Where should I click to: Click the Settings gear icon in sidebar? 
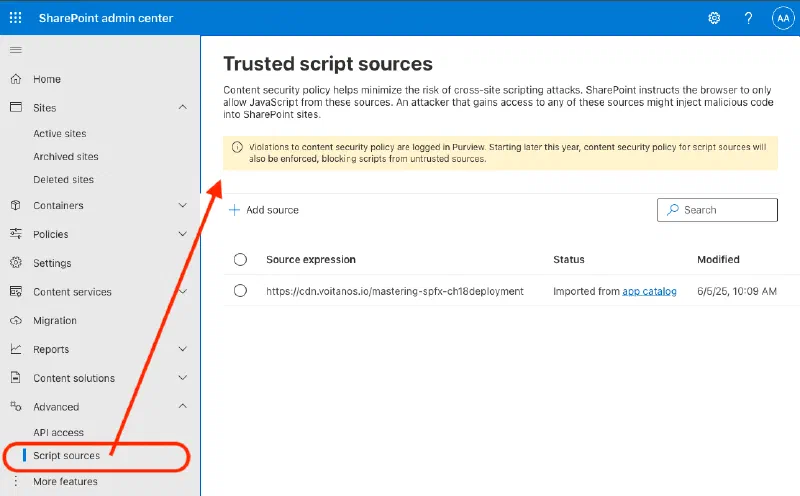(16, 262)
